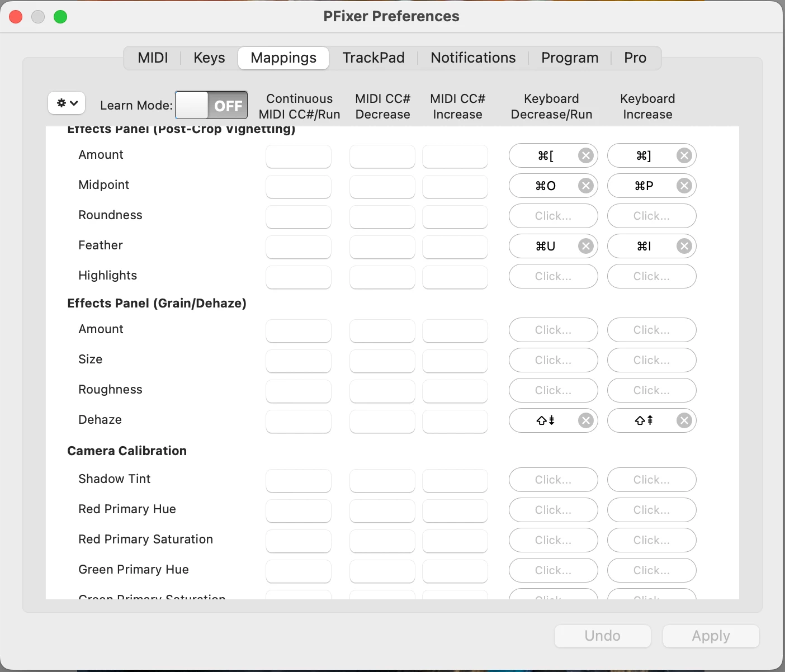This screenshot has width=785, height=672.
Task: Set Green Primary Hue keyboard decrease shortcut
Action: tap(554, 571)
